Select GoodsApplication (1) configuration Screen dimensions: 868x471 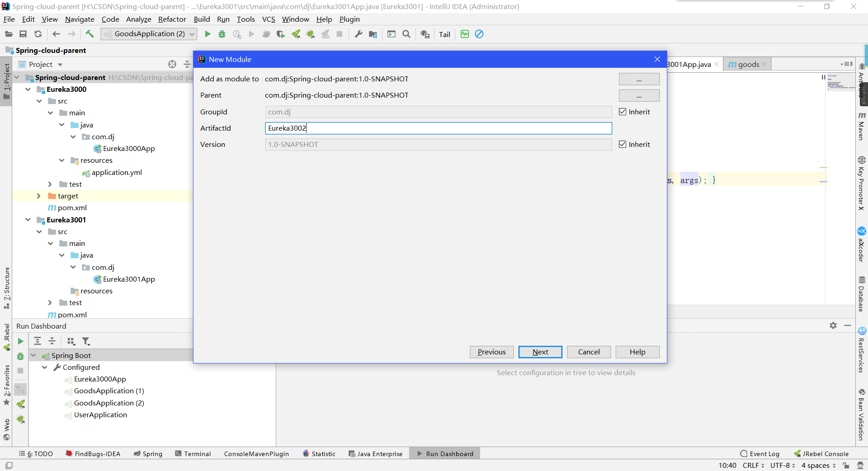click(x=109, y=391)
